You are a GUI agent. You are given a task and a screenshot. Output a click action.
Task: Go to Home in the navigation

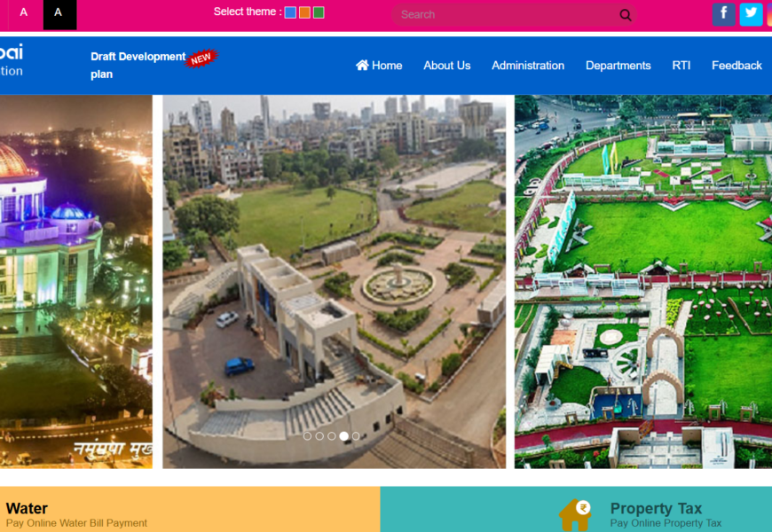click(379, 66)
